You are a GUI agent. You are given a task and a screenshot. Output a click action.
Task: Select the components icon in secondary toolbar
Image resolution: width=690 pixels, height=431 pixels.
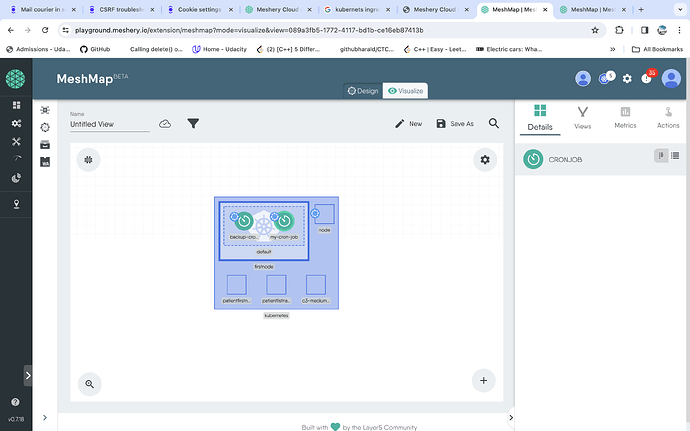[x=45, y=110]
